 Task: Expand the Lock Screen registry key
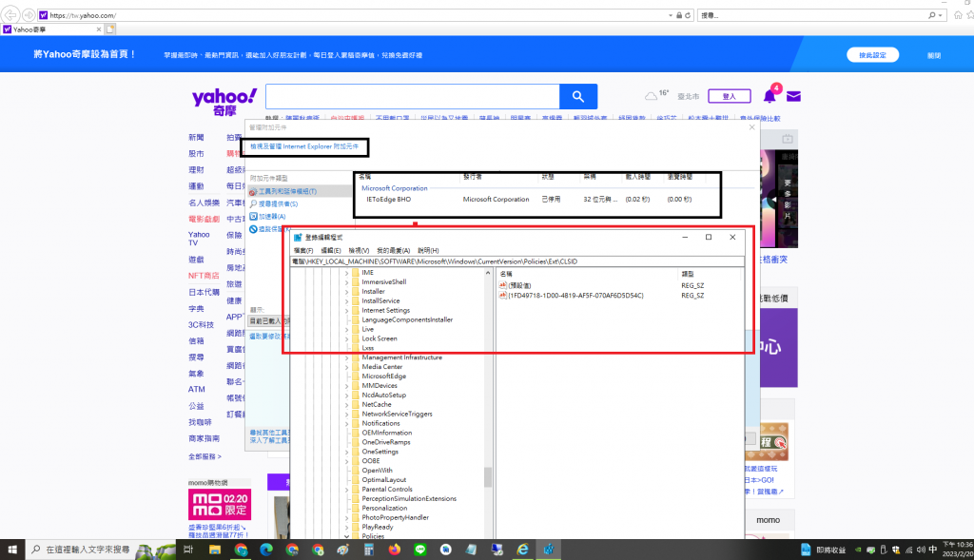tap(346, 338)
